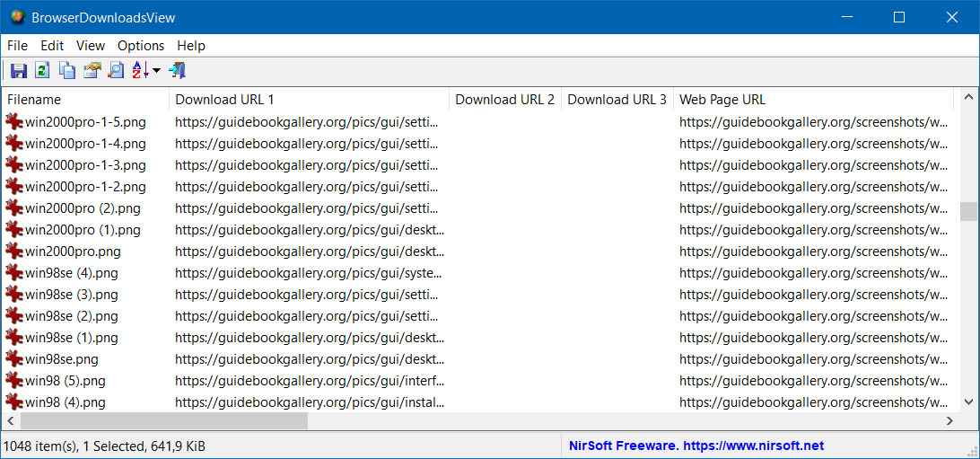This screenshot has width=980, height=459.
Task: Click the vertical scrollbar down arrow
Action: [x=968, y=402]
